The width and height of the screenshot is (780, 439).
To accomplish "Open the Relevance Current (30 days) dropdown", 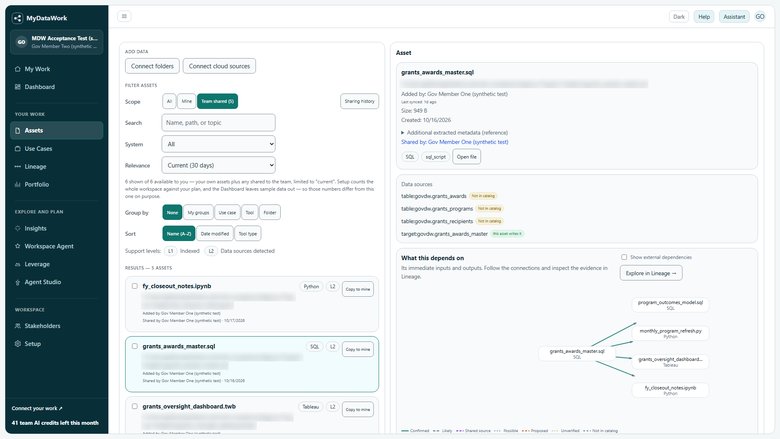I will (x=218, y=165).
